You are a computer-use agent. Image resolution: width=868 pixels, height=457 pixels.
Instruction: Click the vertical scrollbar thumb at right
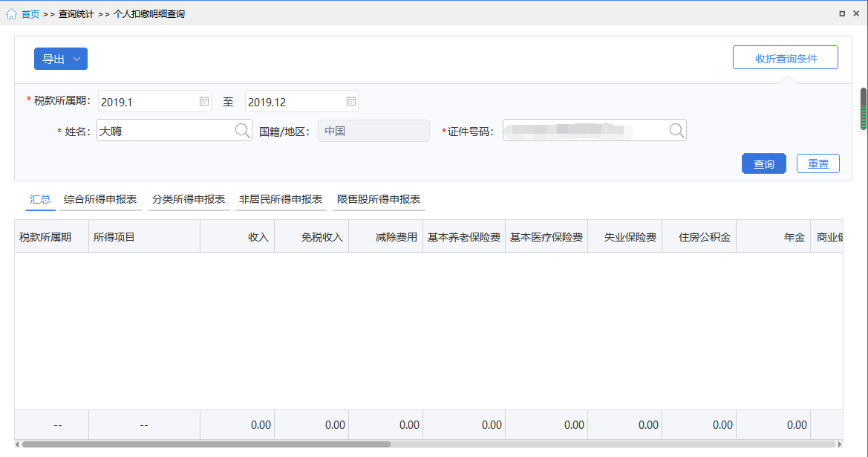point(864,109)
